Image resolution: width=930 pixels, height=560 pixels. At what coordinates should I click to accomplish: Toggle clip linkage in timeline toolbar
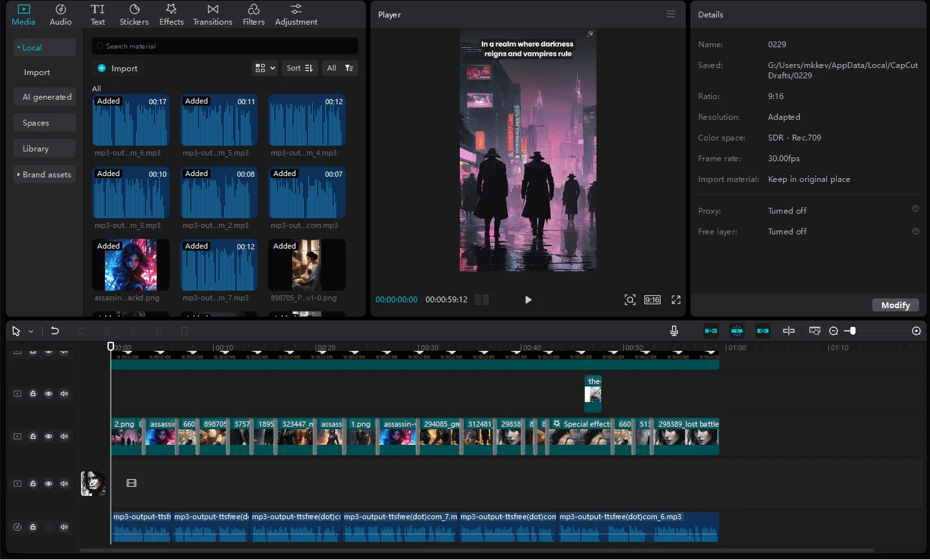click(x=763, y=331)
